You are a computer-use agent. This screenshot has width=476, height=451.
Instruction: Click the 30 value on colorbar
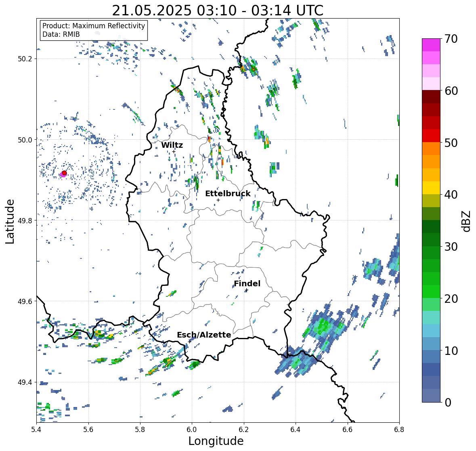(451, 246)
